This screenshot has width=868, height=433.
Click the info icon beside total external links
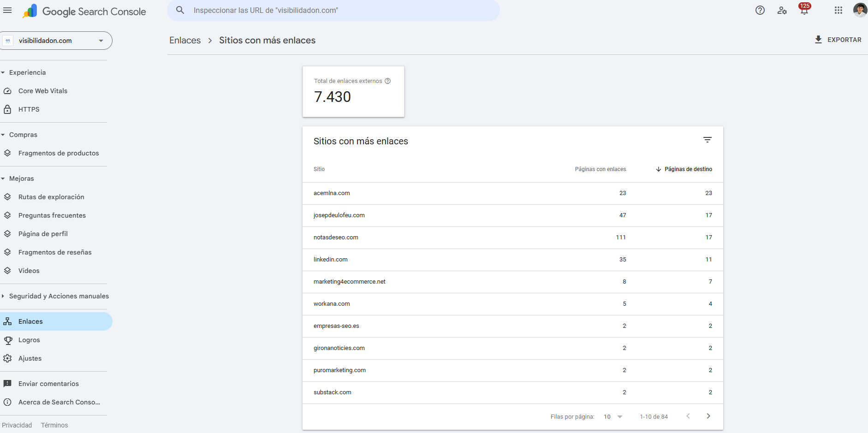tap(387, 81)
